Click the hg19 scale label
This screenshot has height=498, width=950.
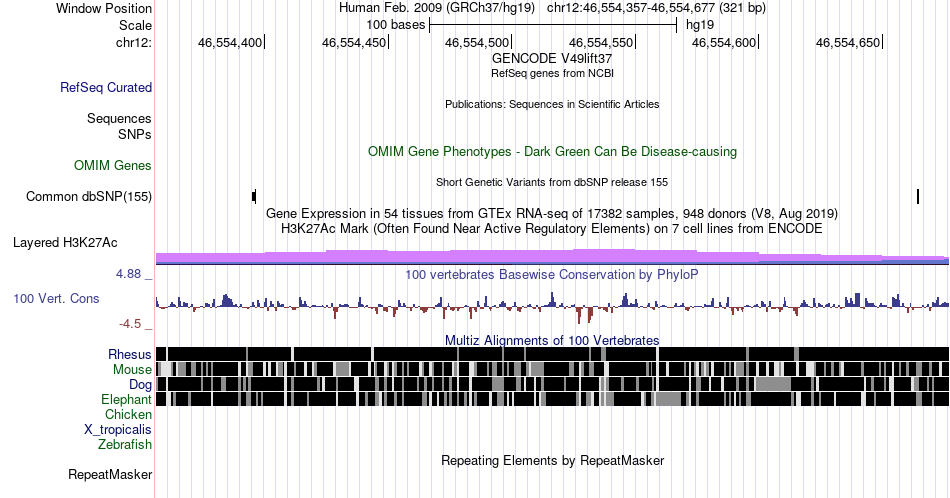tap(700, 25)
